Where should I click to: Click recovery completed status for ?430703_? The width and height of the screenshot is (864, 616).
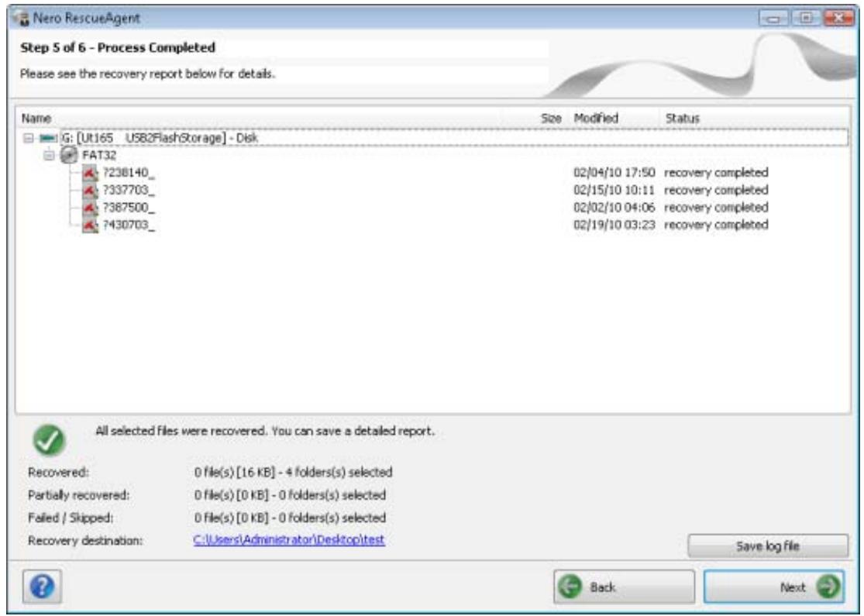[716, 225]
